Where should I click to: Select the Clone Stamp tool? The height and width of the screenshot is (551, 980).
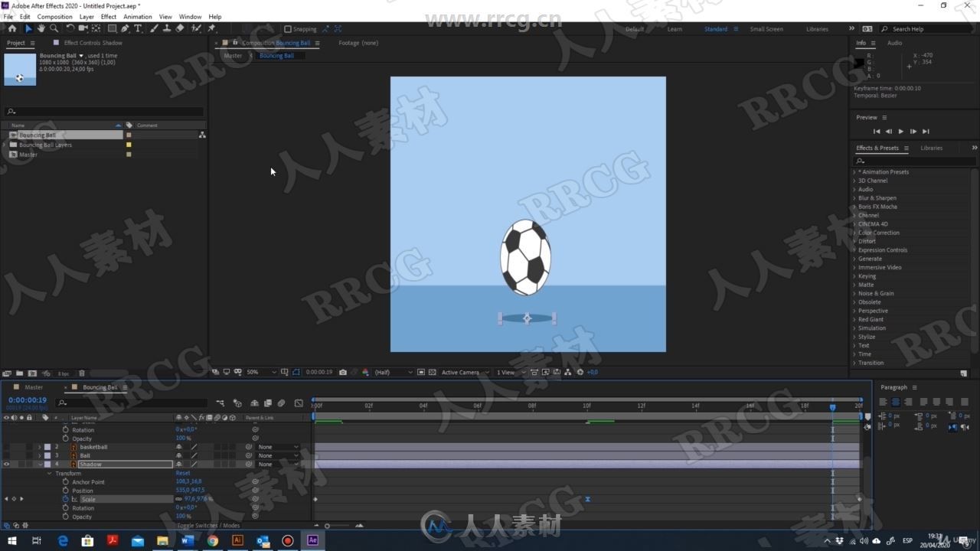click(x=167, y=28)
